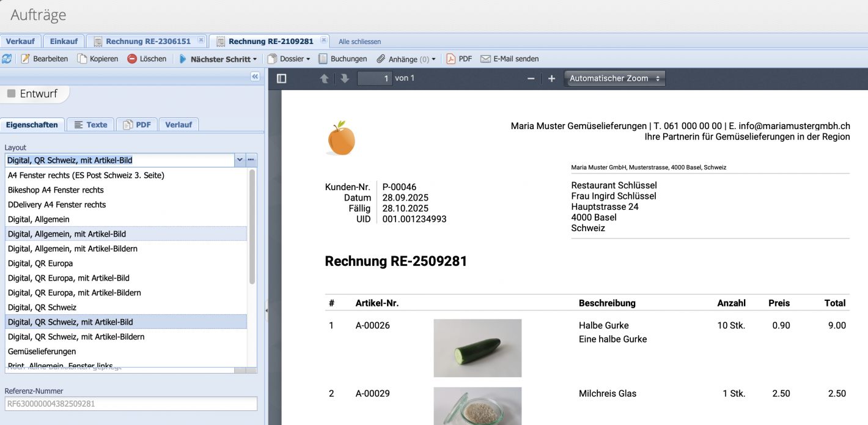Open the Verlauf tab
The height and width of the screenshot is (425, 868).
tap(178, 124)
